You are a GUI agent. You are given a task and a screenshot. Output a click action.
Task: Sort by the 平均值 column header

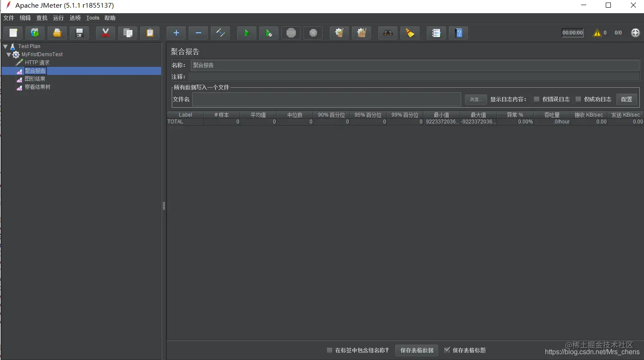pyautogui.click(x=258, y=115)
